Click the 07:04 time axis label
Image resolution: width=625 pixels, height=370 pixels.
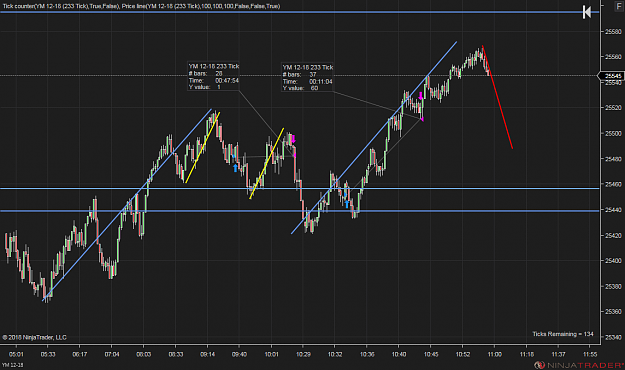click(112, 354)
